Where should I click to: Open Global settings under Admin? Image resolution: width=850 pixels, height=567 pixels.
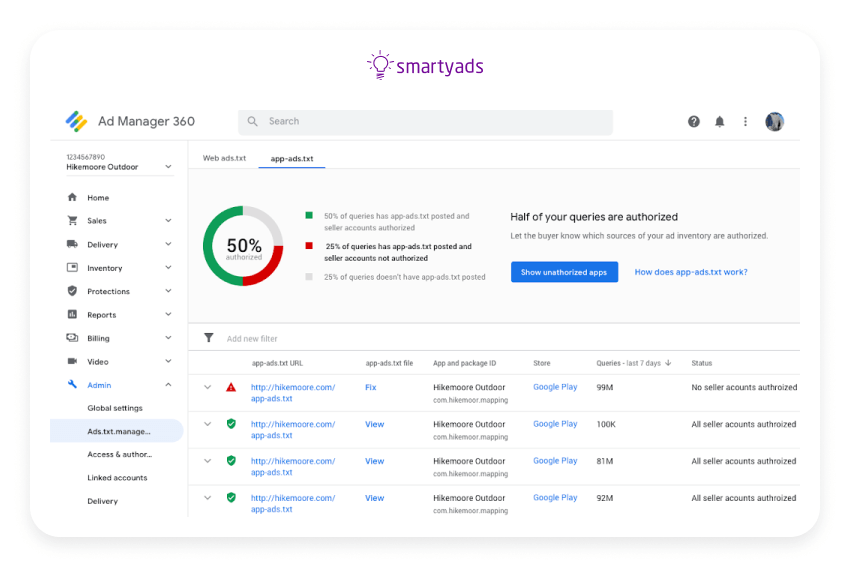pos(115,408)
